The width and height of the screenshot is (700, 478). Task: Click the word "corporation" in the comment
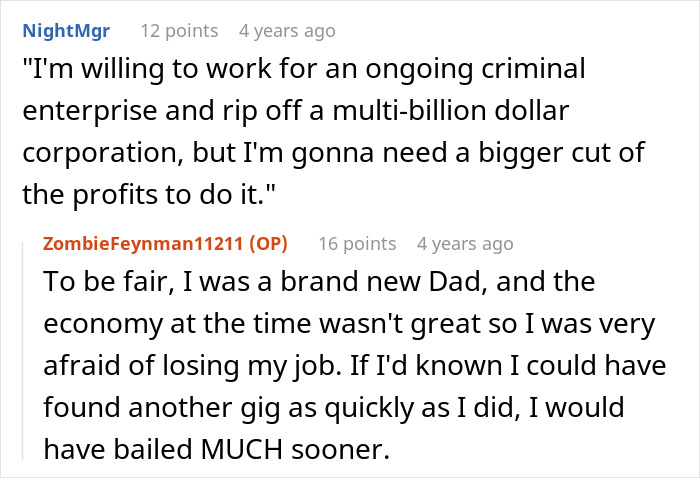pos(85,157)
